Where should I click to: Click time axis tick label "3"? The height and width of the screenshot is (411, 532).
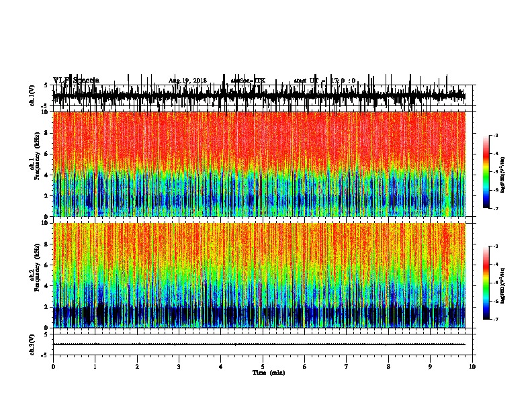point(179,367)
